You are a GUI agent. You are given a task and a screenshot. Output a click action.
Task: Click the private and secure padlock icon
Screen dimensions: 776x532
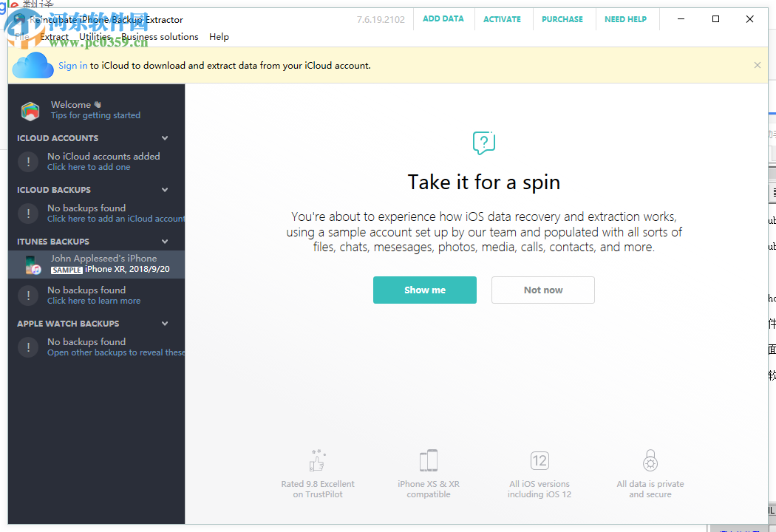pos(650,461)
